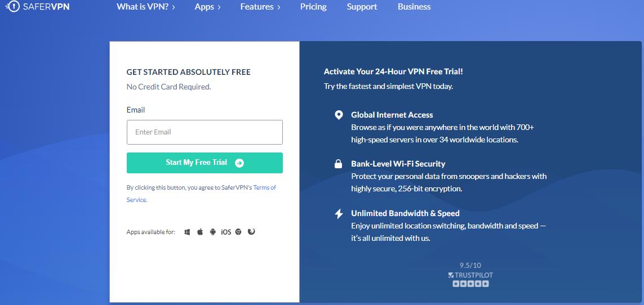Expand the Apps menu
Screen dimensions: 644x305
(x=207, y=7)
